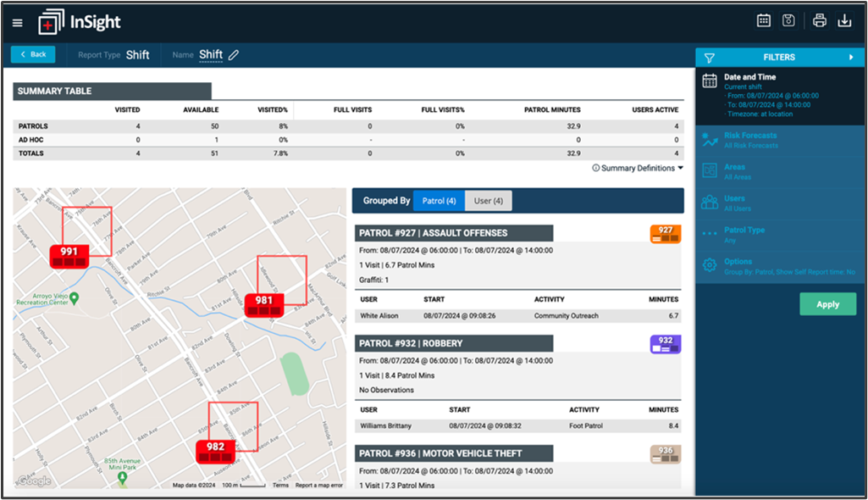
Task: Select the Users filter icon in the sidebar
Action: click(709, 202)
